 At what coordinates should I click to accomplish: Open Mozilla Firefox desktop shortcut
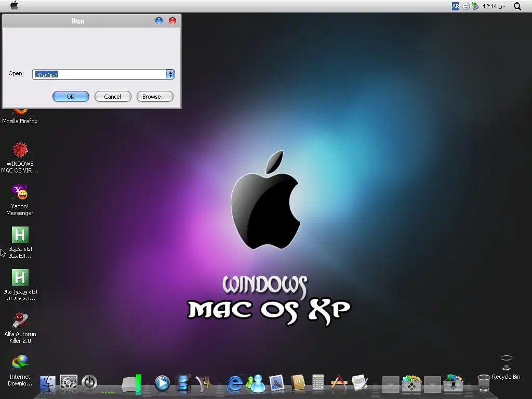(x=20, y=117)
